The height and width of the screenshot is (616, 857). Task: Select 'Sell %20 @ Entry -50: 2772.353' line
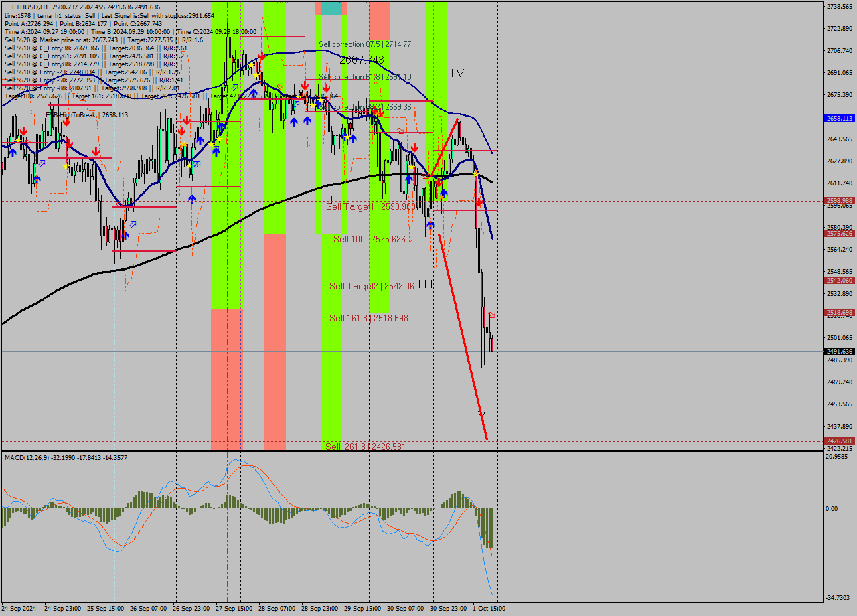(x=94, y=80)
